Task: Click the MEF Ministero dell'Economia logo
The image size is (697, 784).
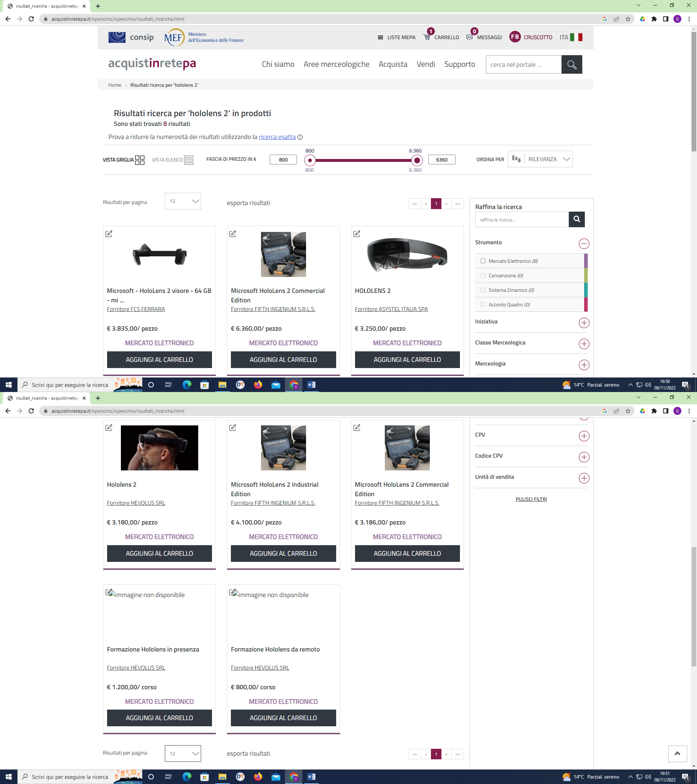Action: pos(204,37)
